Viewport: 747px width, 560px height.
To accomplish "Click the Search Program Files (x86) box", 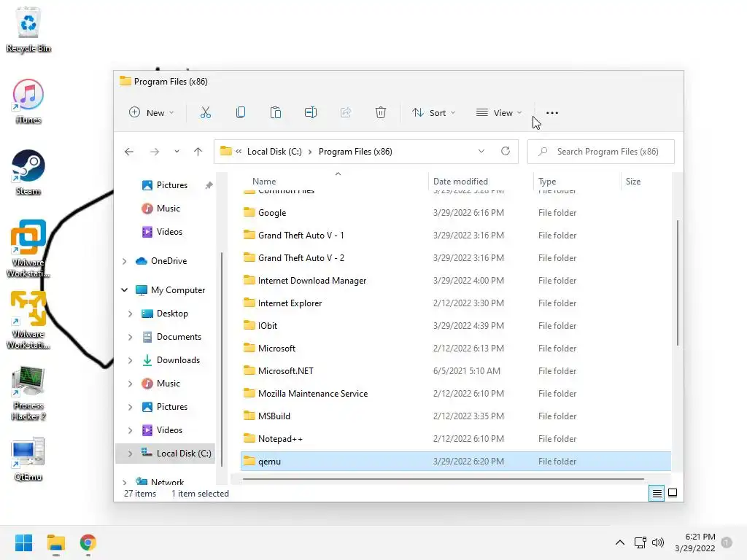I will pos(601,152).
